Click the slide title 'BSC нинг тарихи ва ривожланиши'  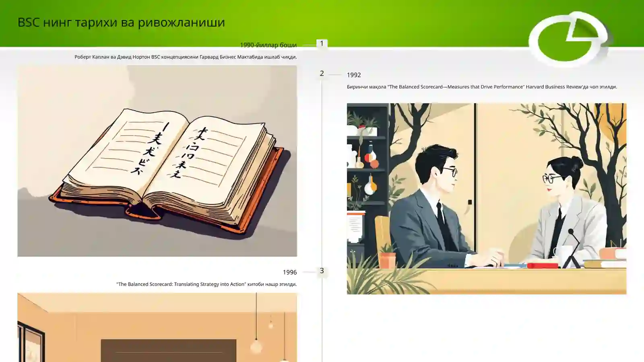coord(121,22)
